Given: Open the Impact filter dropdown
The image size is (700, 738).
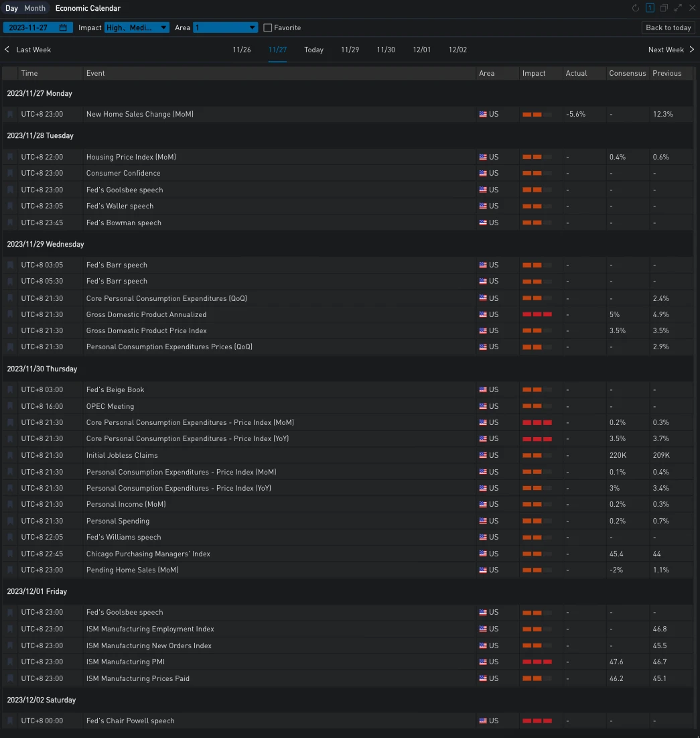Looking at the screenshot, I should coord(137,27).
